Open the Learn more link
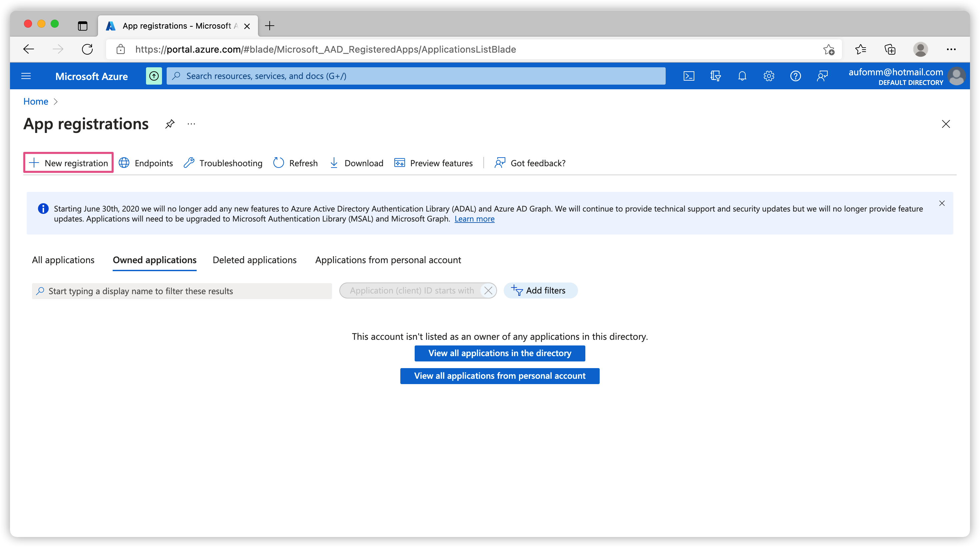Viewport: 980px width, 547px height. 474,219
